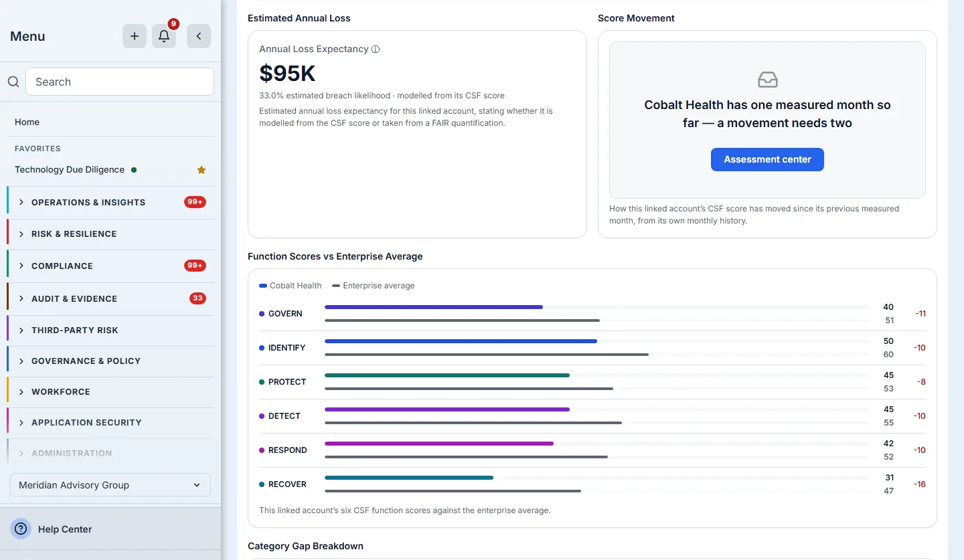Click the info icon next to Annual Loss Expectancy

tap(376, 49)
